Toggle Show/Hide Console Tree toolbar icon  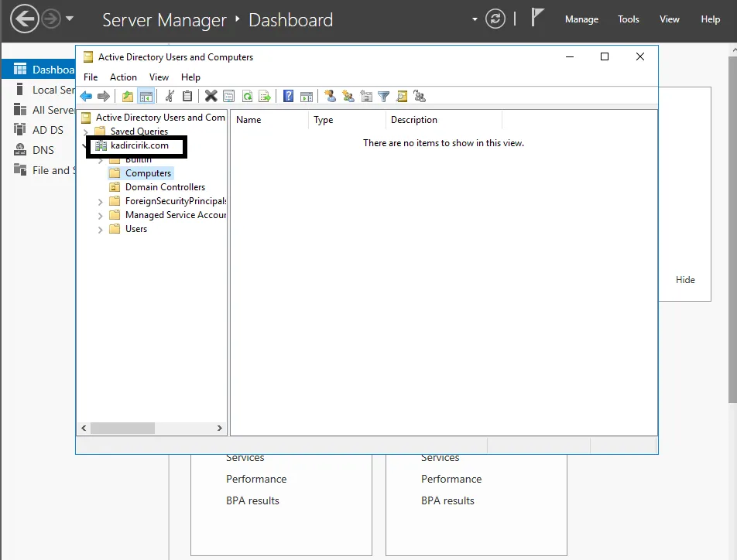point(146,97)
